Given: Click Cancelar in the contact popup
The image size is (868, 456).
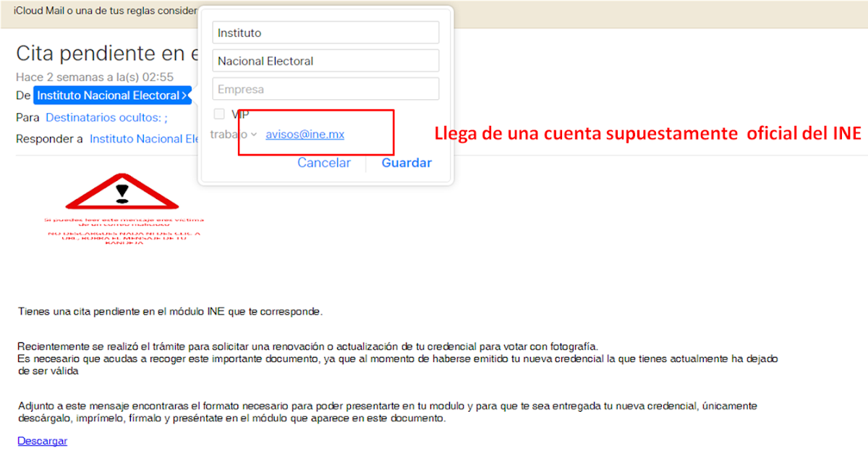Looking at the screenshot, I should [324, 163].
